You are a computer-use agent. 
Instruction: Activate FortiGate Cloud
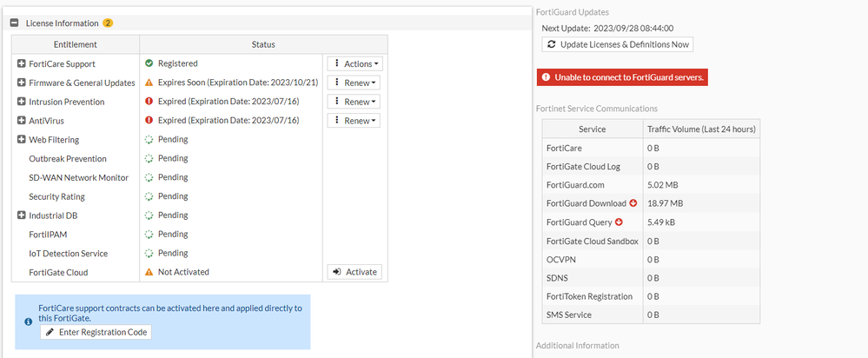point(354,272)
